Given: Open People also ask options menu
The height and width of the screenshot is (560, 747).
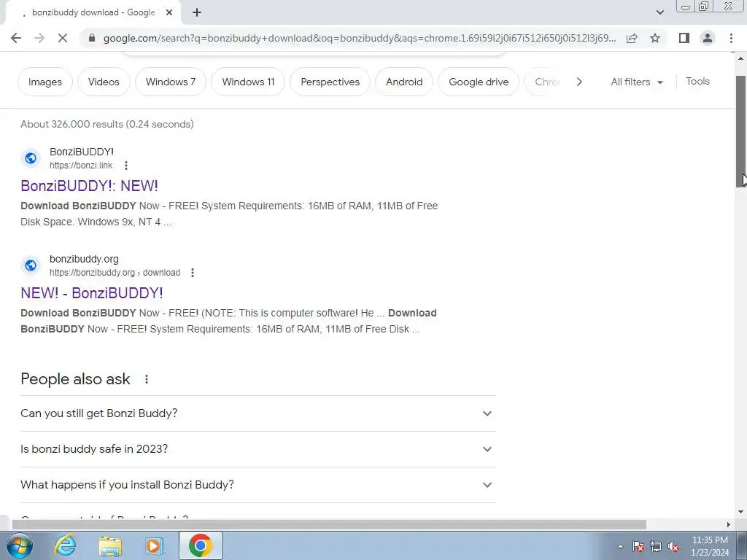Looking at the screenshot, I should point(147,379).
